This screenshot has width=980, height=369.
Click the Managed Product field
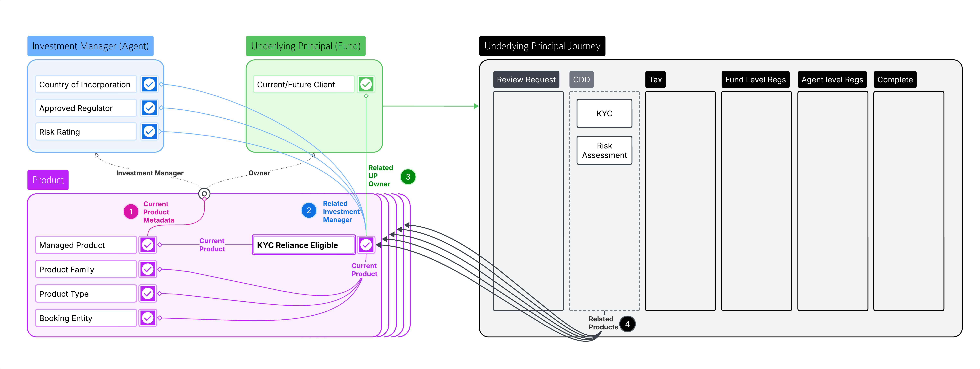(86, 245)
